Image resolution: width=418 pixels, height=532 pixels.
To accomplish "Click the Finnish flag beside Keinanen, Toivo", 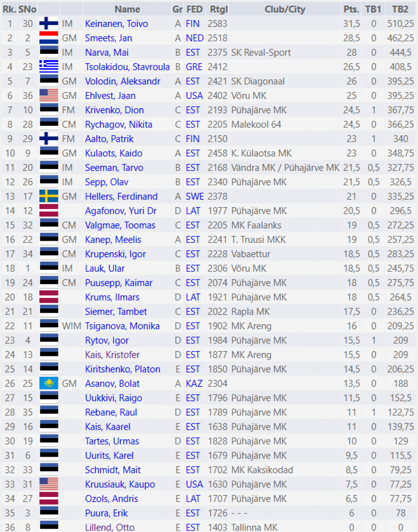I will (x=48, y=24).
